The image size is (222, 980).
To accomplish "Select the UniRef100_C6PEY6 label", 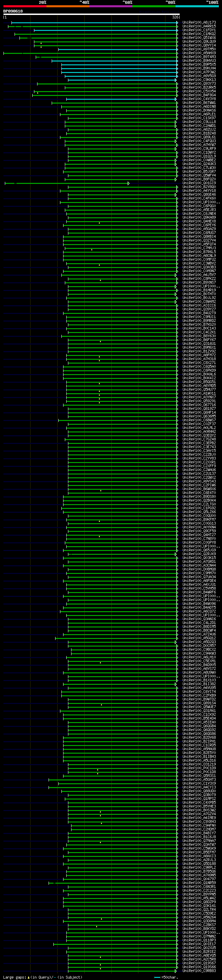I will point(199,225).
